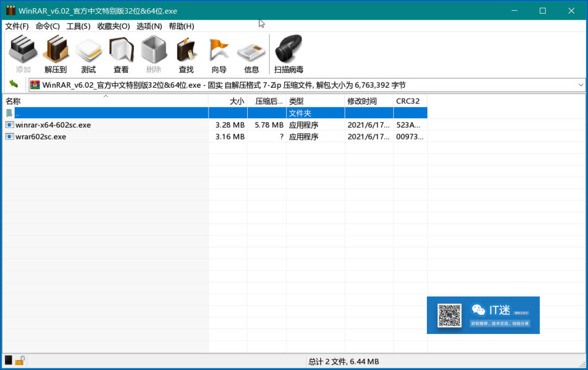The height and width of the screenshot is (370, 588).
Task: Select the winrar-x64-602sc.exe file name
Action: [53, 125]
